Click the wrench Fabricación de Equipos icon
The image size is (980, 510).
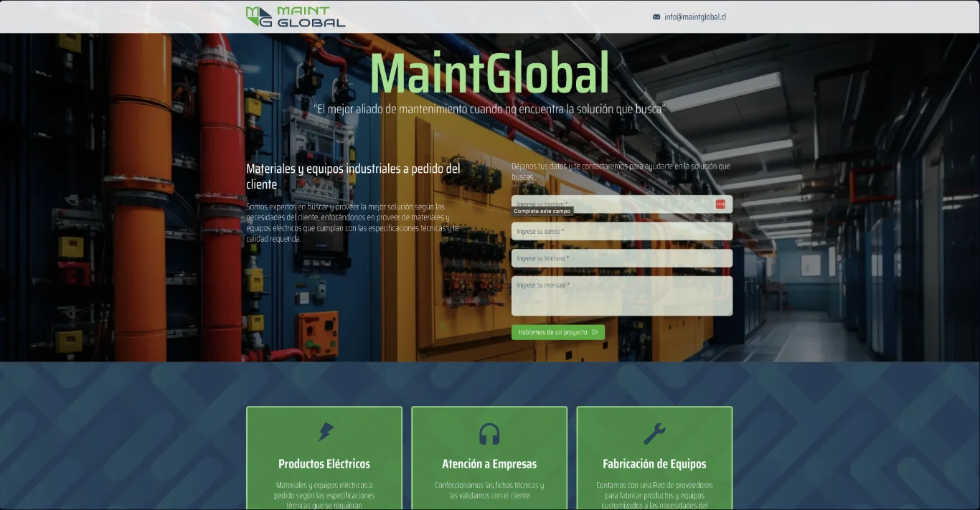(x=654, y=434)
